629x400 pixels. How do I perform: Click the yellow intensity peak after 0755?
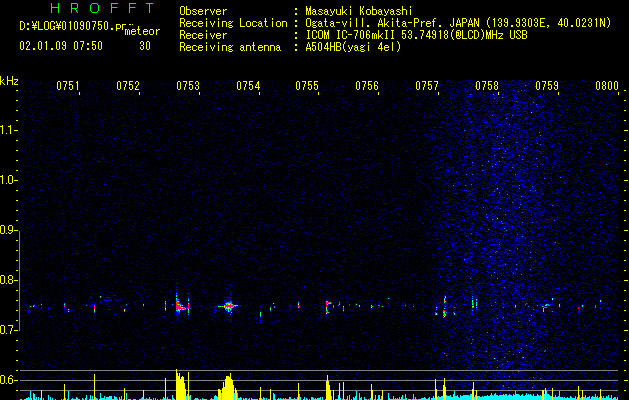(328, 388)
